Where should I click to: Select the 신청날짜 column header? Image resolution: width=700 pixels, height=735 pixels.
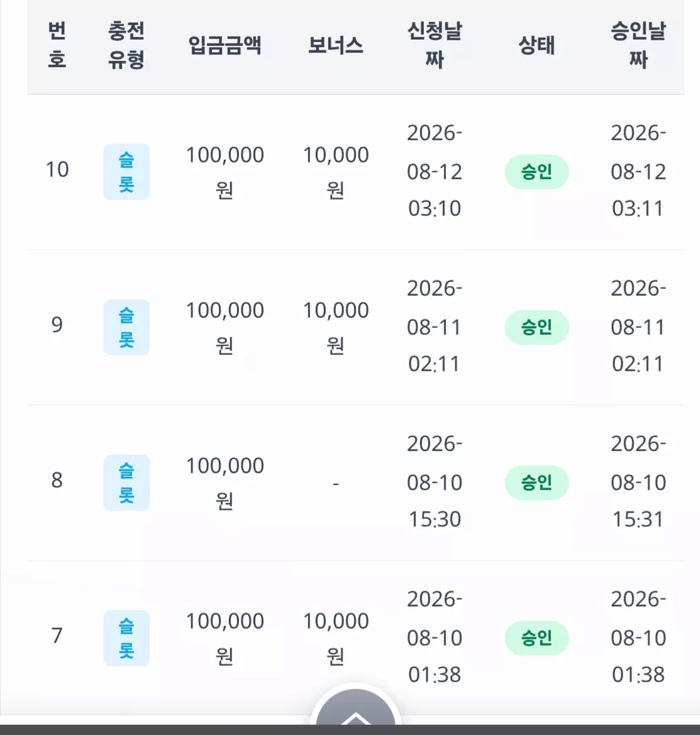click(x=435, y=45)
